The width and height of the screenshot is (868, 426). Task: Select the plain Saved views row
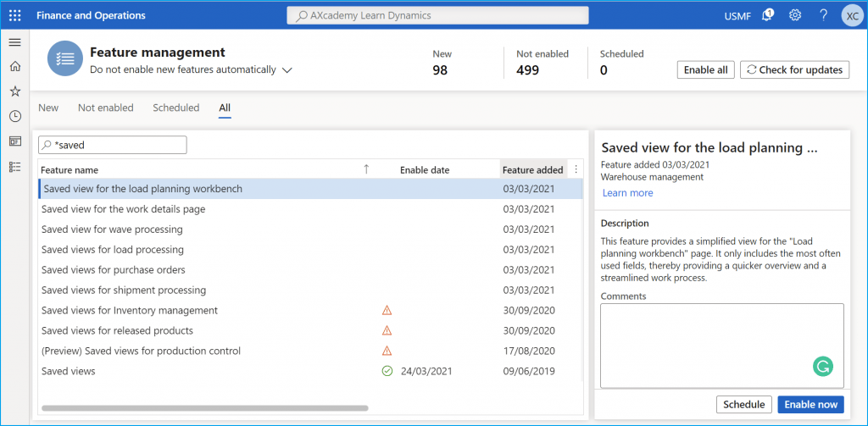(x=310, y=371)
